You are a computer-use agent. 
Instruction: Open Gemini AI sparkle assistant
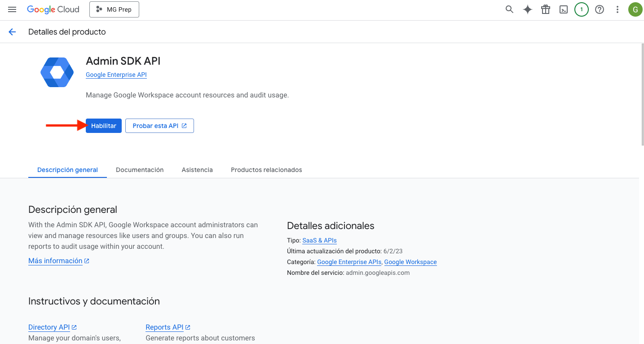[x=528, y=9]
